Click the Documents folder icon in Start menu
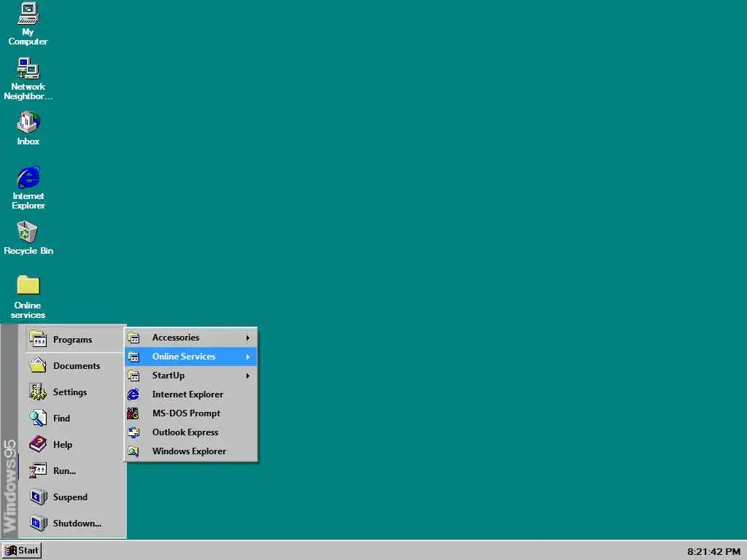Viewport: 747px width, 560px height. (38, 365)
